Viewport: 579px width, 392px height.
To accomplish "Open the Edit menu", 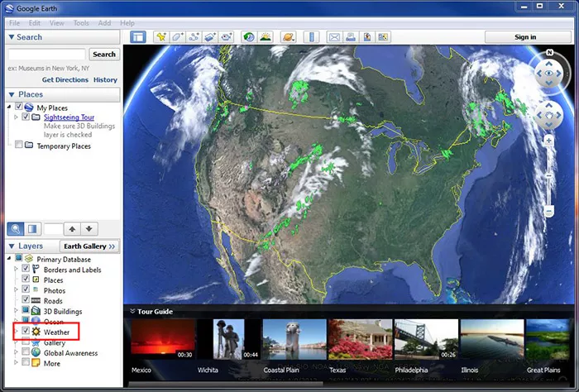I will (35, 23).
